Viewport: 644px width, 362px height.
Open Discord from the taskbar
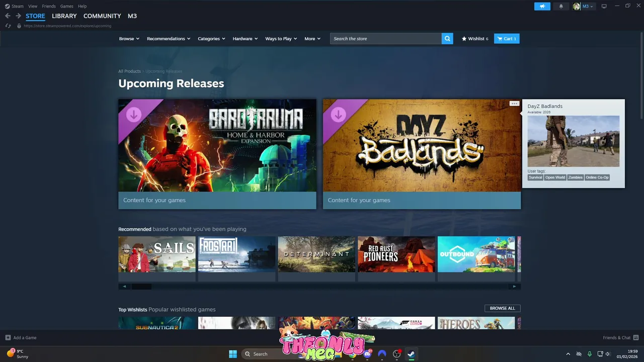[367, 354]
